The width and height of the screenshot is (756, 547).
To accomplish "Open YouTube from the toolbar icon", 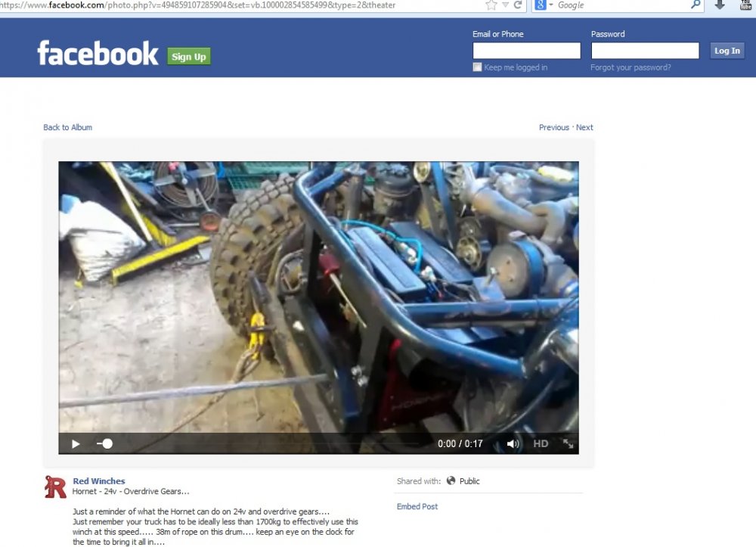I will [x=745, y=5].
